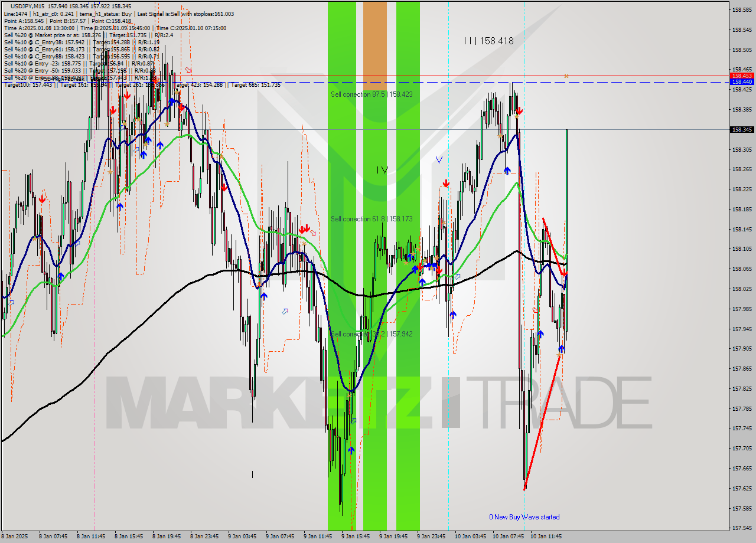Click the red down arrow left of the 158.385 axis label
This screenshot has width=756, height=543.
point(519,111)
